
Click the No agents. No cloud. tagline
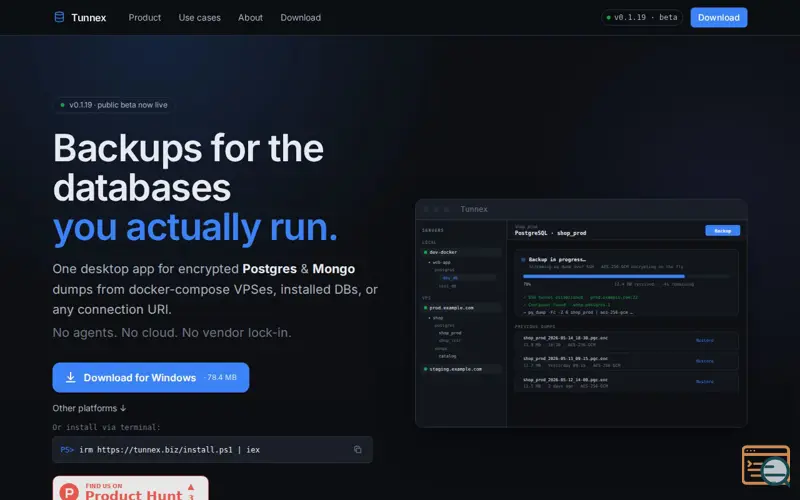coord(172,333)
